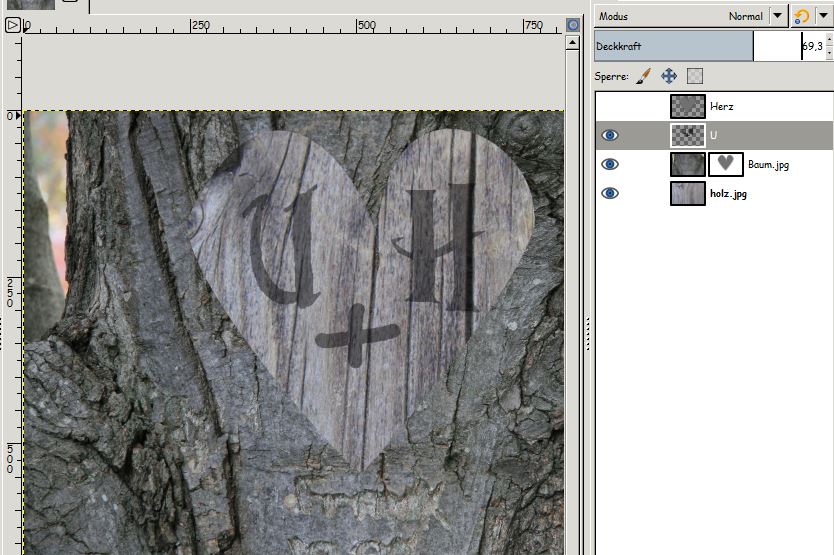Click the orange reset arrow beside Modus
This screenshot has width=834, height=555.
click(x=801, y=16)
